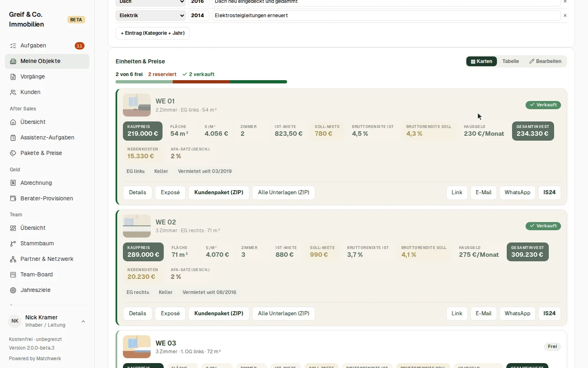Edit the Elektrosteigleitungen erneuert text field
The width and height of the screenshot is (588, 368).
[x=386, y=16]
